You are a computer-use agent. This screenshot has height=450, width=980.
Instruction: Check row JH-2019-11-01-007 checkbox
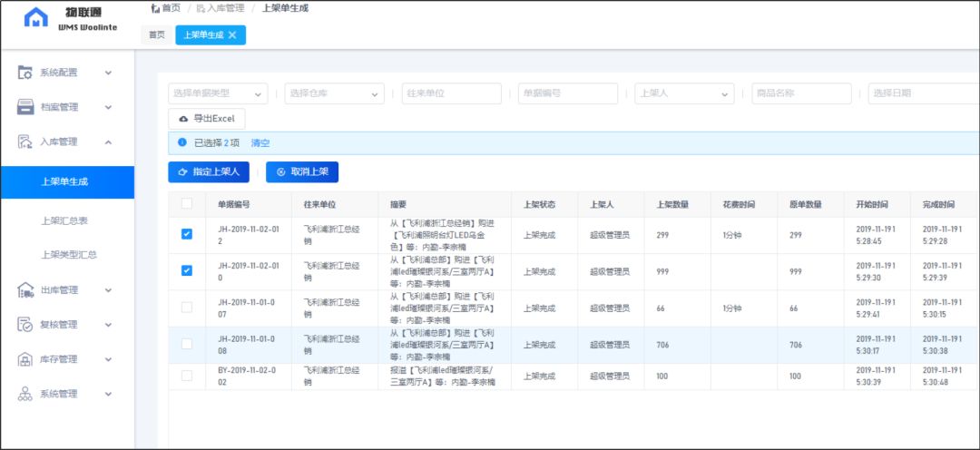(187, 307)
